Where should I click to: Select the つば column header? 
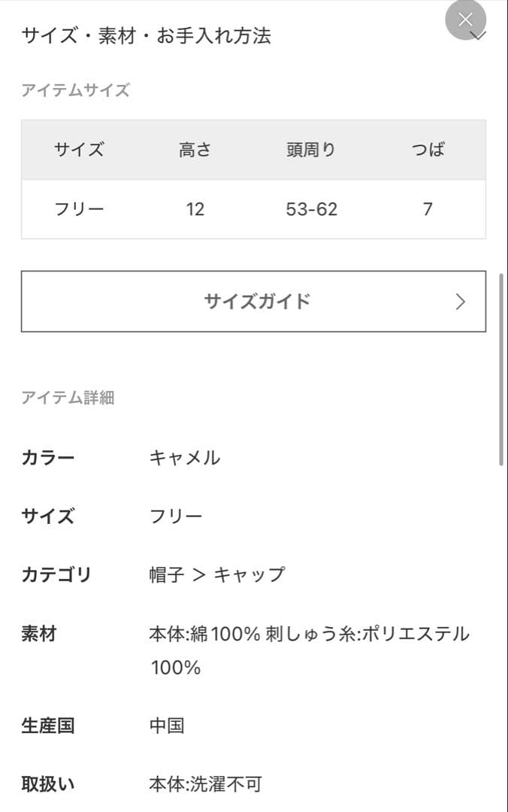(x=427, y=150)
